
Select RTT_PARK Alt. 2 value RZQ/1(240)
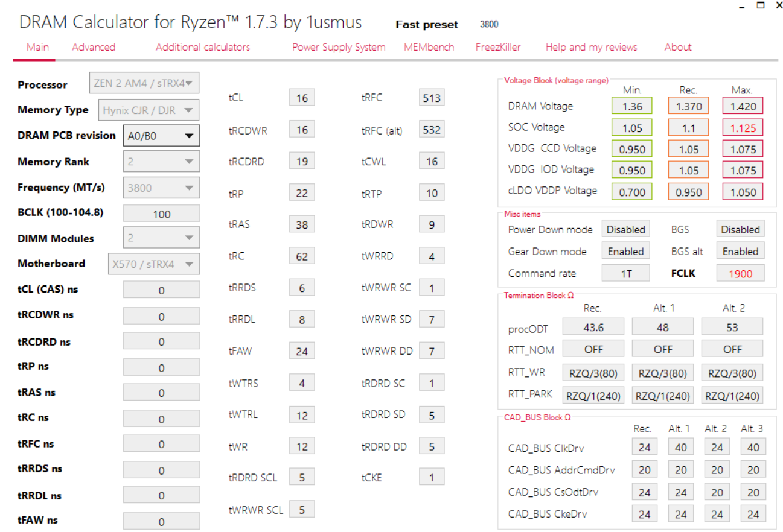click(732, 396)
